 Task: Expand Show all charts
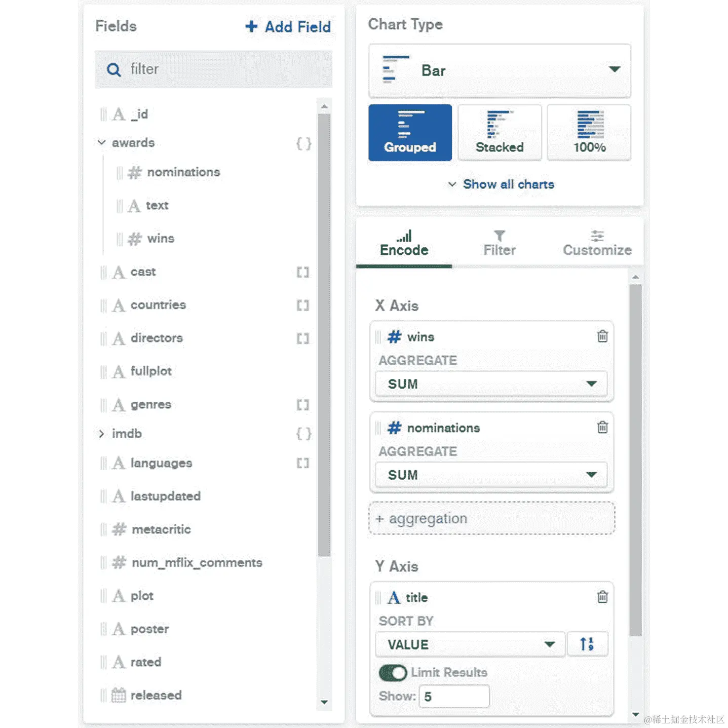pyautogui.click(x=501, y=184)
